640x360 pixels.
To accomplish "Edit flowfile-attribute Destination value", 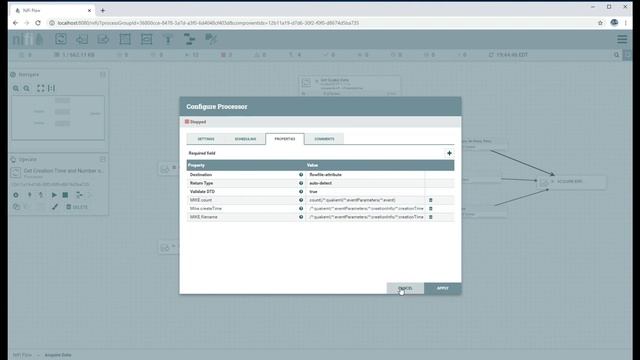I will pos(365,175).
